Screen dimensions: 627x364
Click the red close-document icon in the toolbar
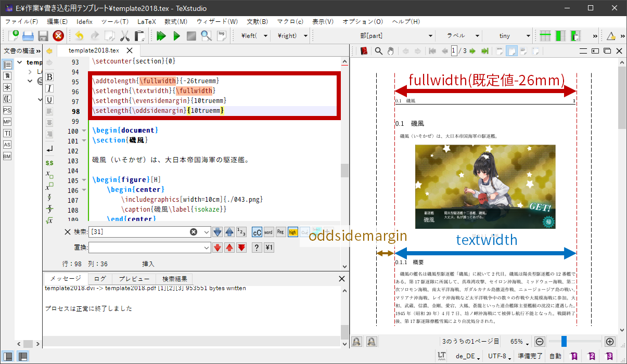(58, 36)
